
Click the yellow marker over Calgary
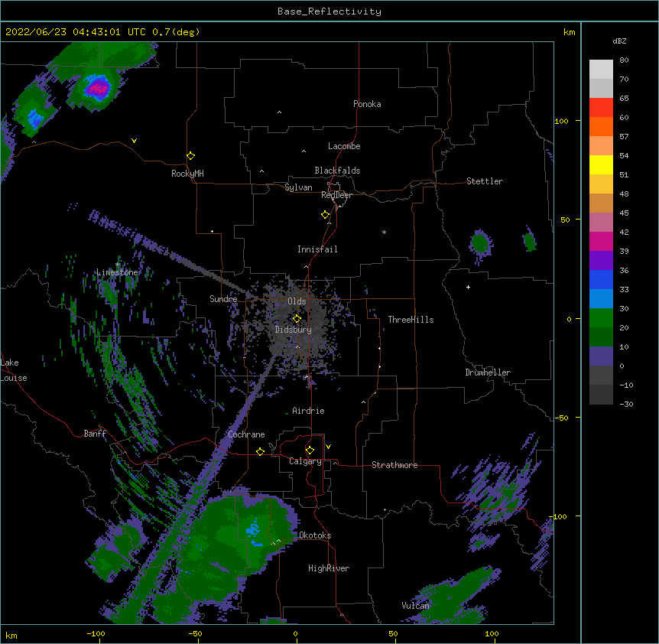310,450
